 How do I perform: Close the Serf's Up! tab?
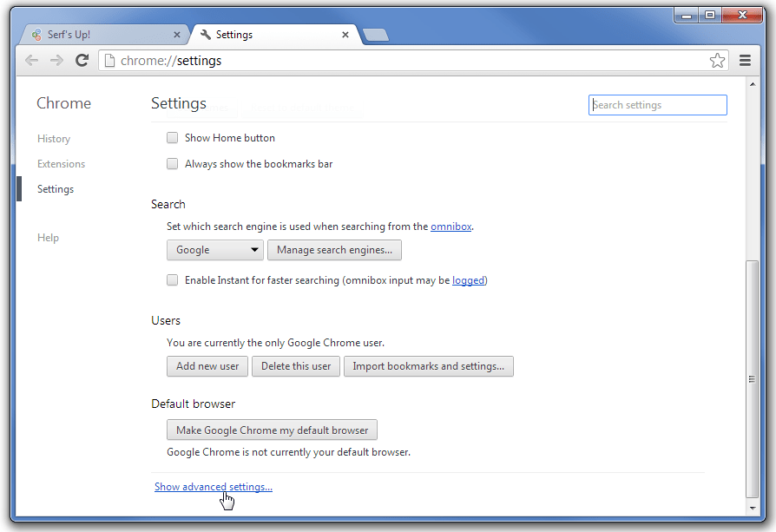tap(177, 35)
